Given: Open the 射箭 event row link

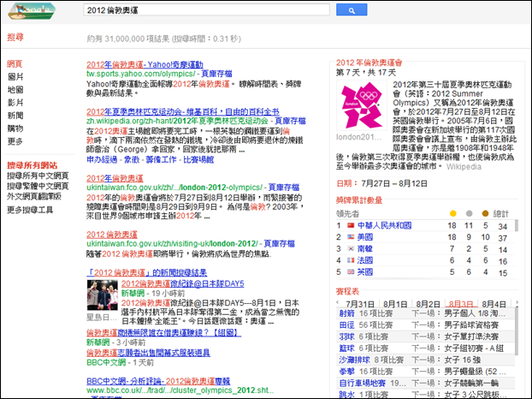Looking at the screenshot, I should (347, 313).
